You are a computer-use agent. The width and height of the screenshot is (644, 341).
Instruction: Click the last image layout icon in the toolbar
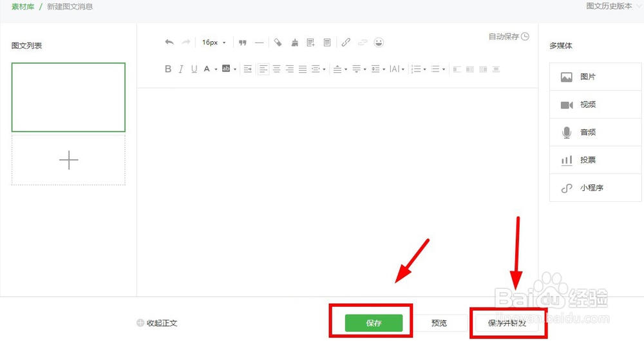pos(496,69)
